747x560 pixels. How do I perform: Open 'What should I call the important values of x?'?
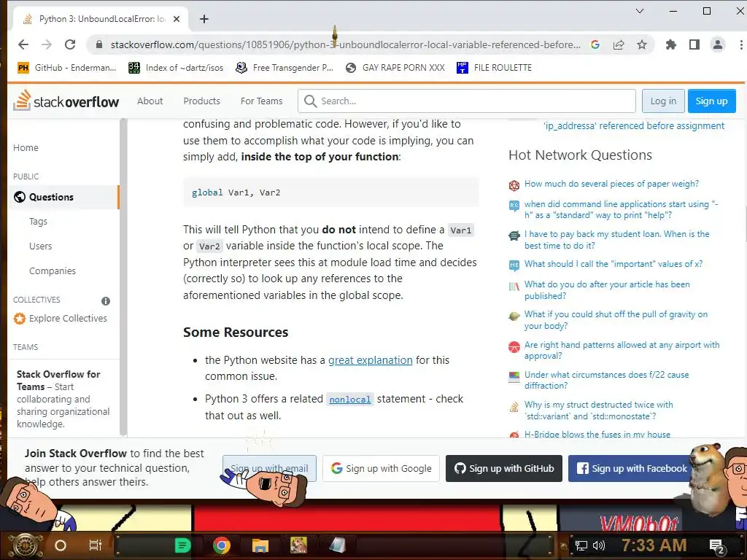[x=613, y=264]
